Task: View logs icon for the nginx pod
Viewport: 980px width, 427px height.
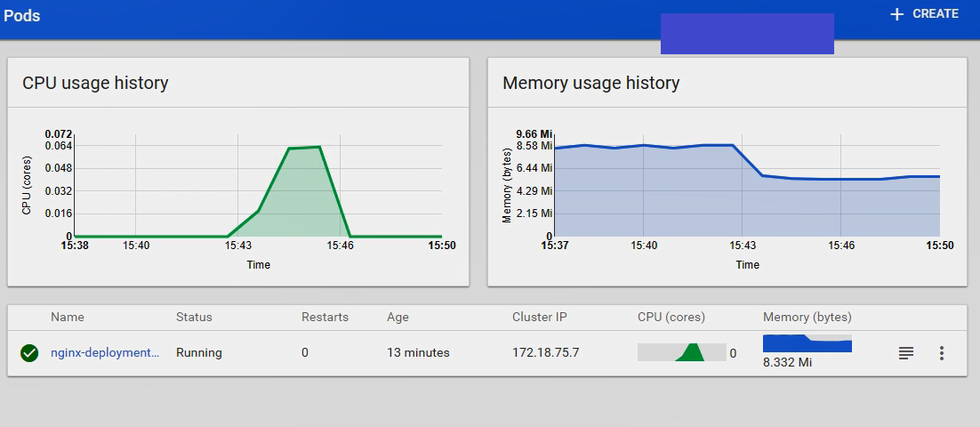Action: point(905,353)
